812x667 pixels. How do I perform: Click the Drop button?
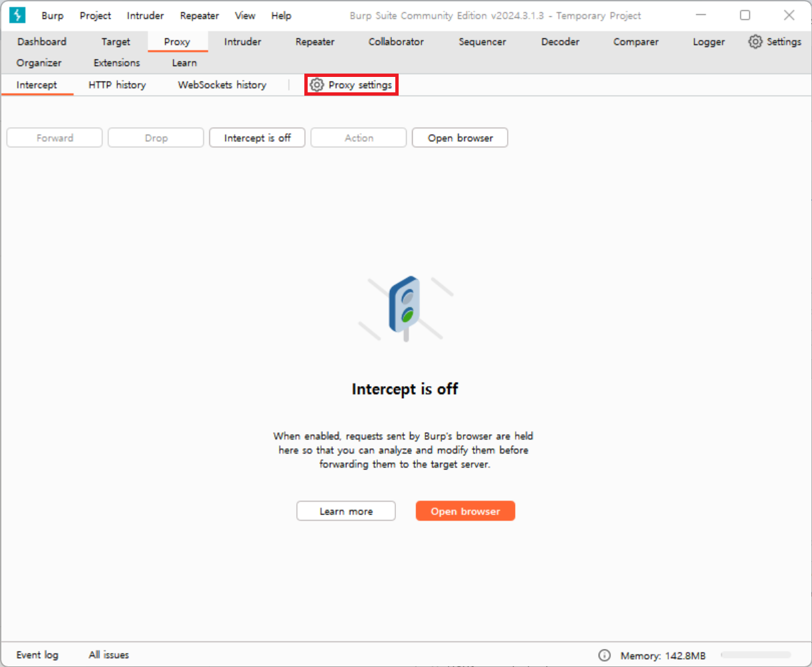click(x=156, y=138)
